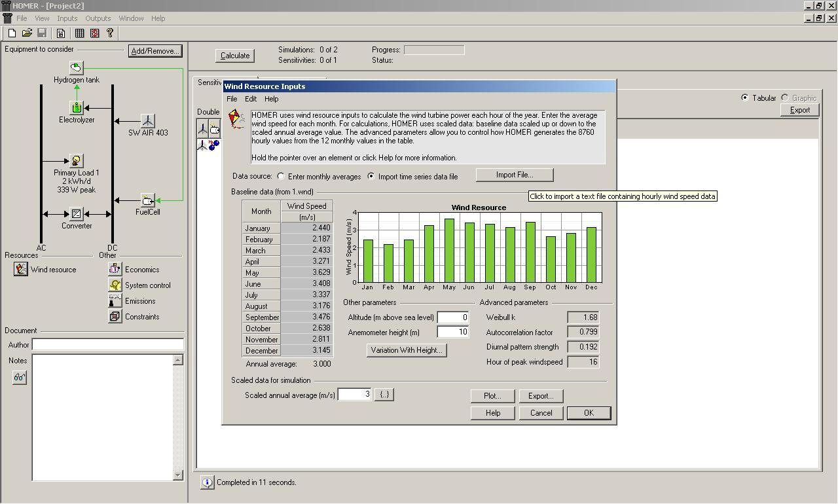Click the Anemometer height field

point(453,333)
